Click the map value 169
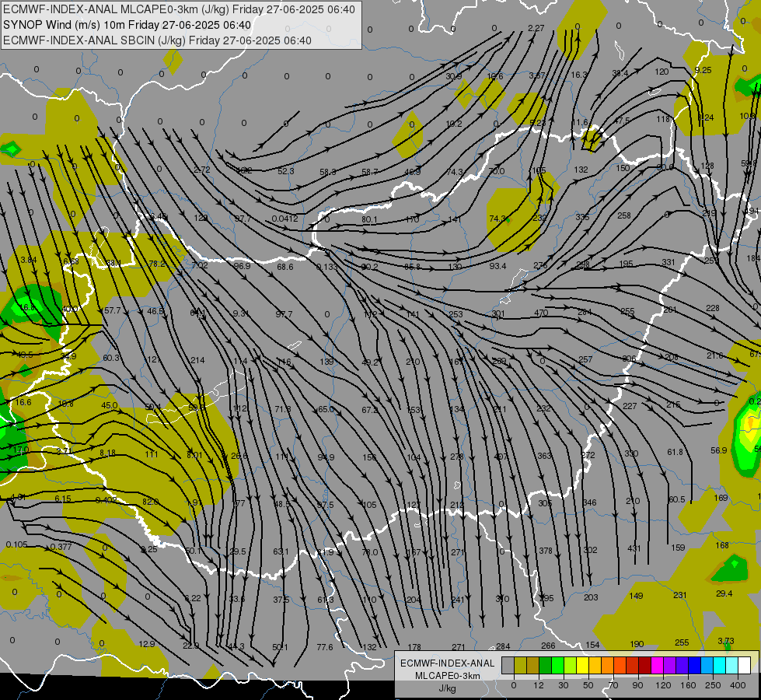The height and width of the screenshot is (700, 761). [721, 498]
